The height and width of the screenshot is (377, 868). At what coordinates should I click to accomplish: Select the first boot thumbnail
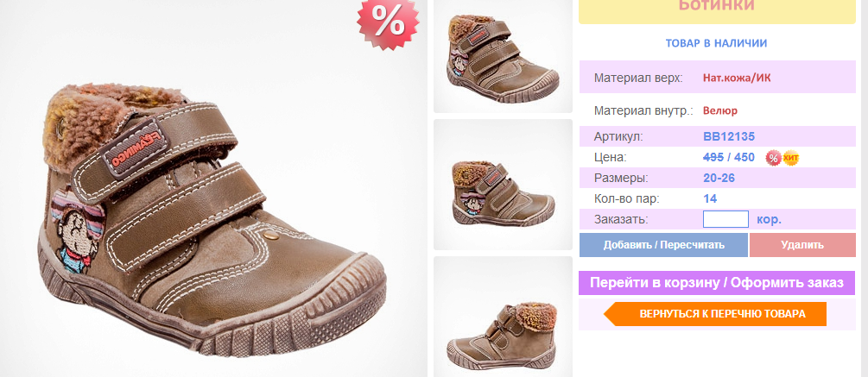(x=503, y=56)
